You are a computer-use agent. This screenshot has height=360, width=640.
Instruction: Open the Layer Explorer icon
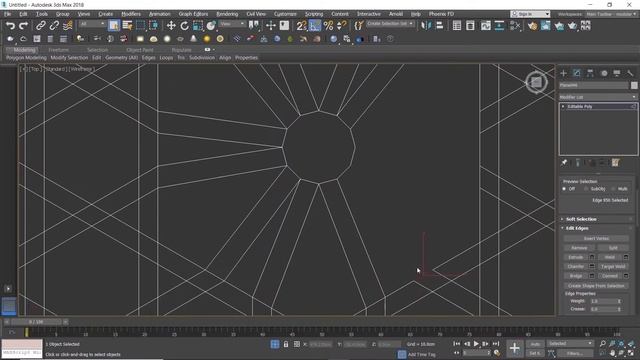coord(470,26)
